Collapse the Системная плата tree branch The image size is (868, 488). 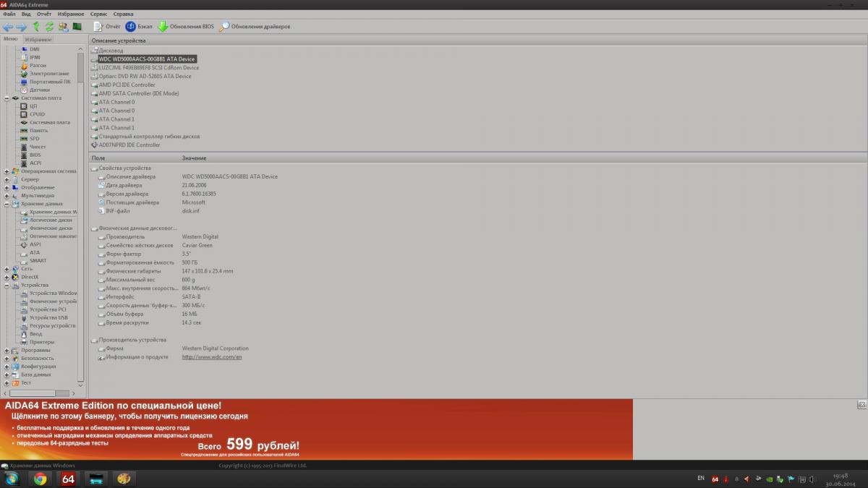(7, 98)
